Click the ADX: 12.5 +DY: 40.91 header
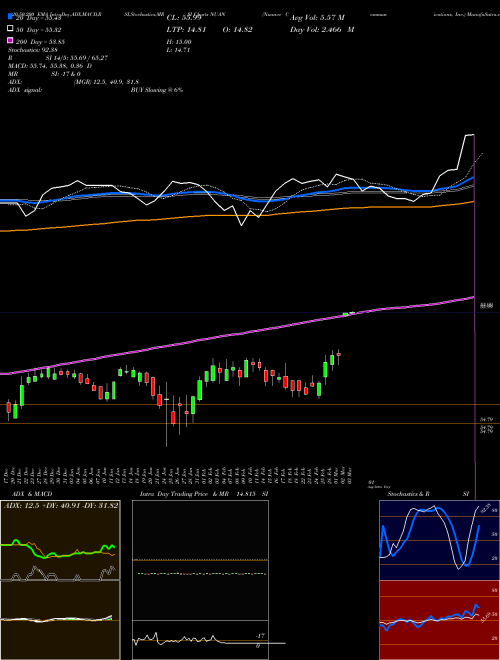Image resolution: width=500 pixels, height=660 pixels. click(61, 505)
